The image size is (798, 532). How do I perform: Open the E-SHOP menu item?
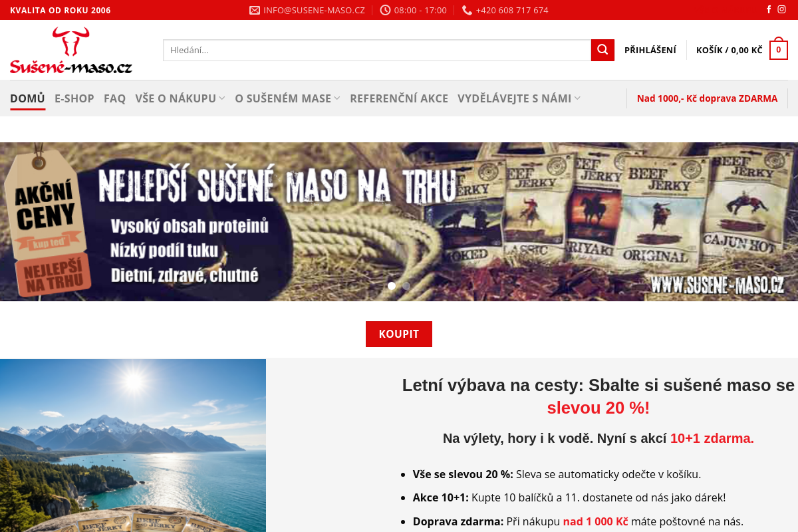point(74,98)
